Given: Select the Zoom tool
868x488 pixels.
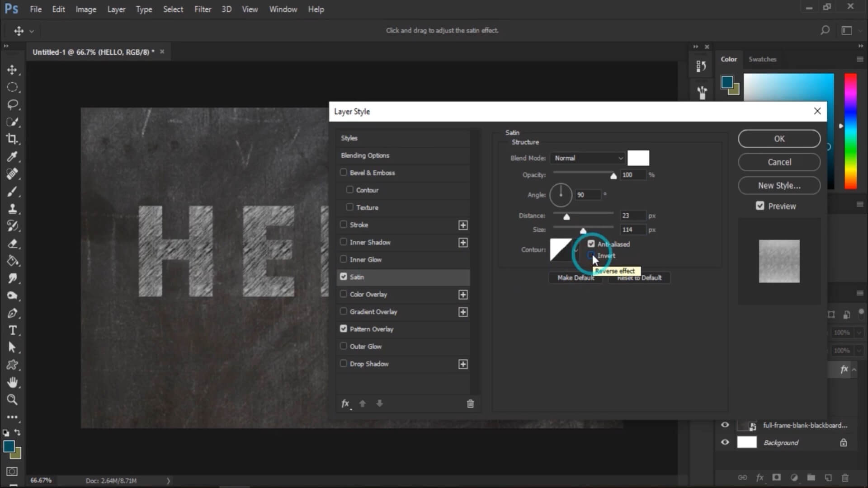Looking at the screenshot, I should pos(12,399).
